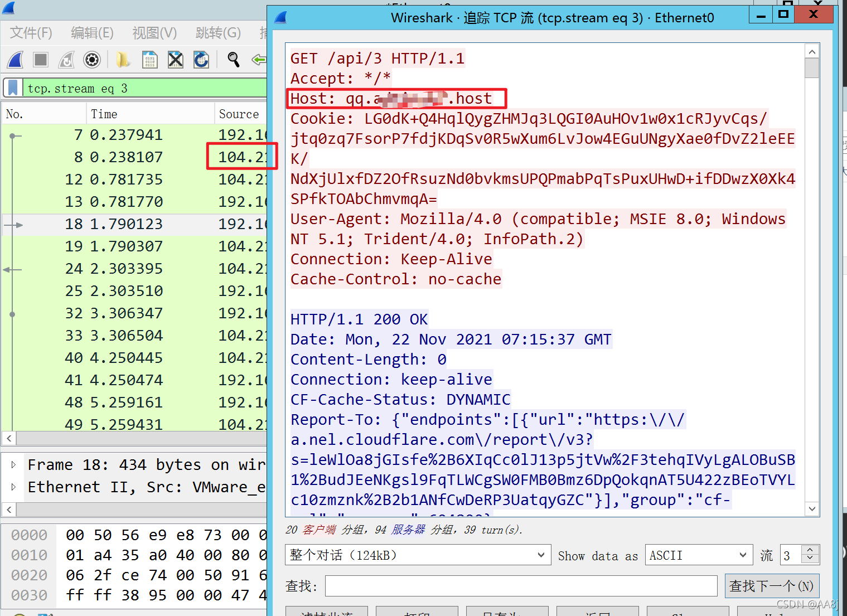Click the tcp.stream eq 3 filter field
Image resolution: width=847 pixels, height=616 pixels.
pyautogui.click(x=145, y=88)
